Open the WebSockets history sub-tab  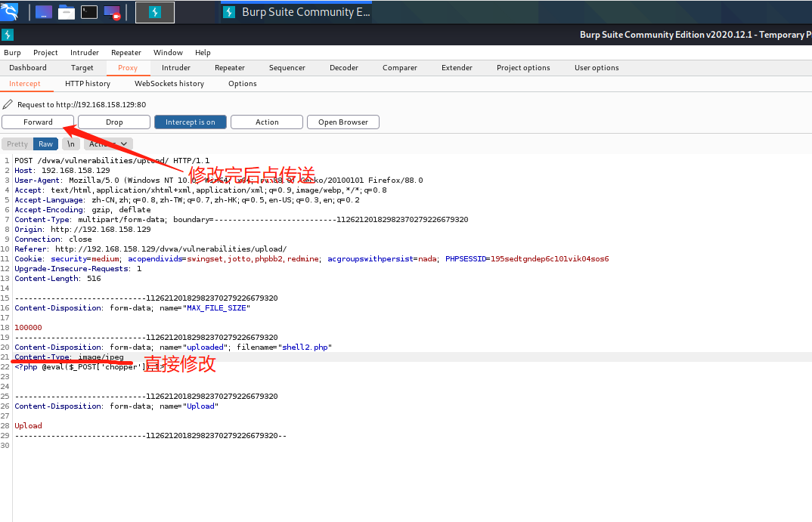tap(169, 84)
